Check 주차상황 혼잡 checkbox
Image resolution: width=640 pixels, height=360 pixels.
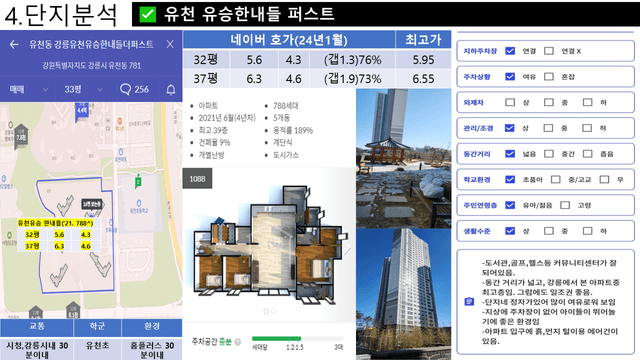(549, 76)
